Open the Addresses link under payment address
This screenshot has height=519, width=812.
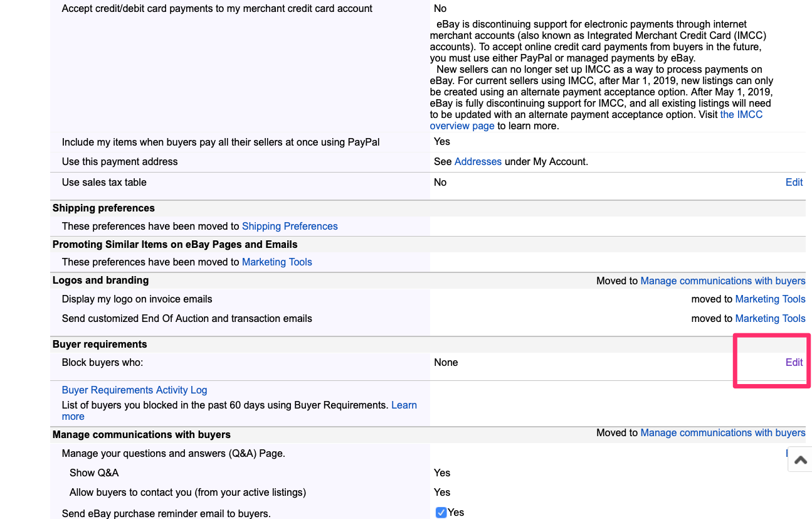click(x=478, y=161)
